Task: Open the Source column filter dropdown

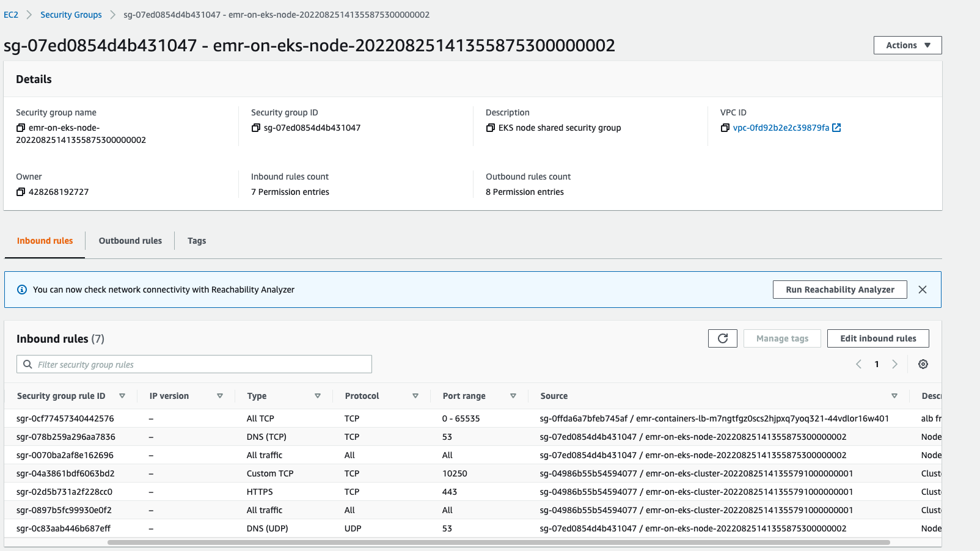Action: (x=894, y=395)
